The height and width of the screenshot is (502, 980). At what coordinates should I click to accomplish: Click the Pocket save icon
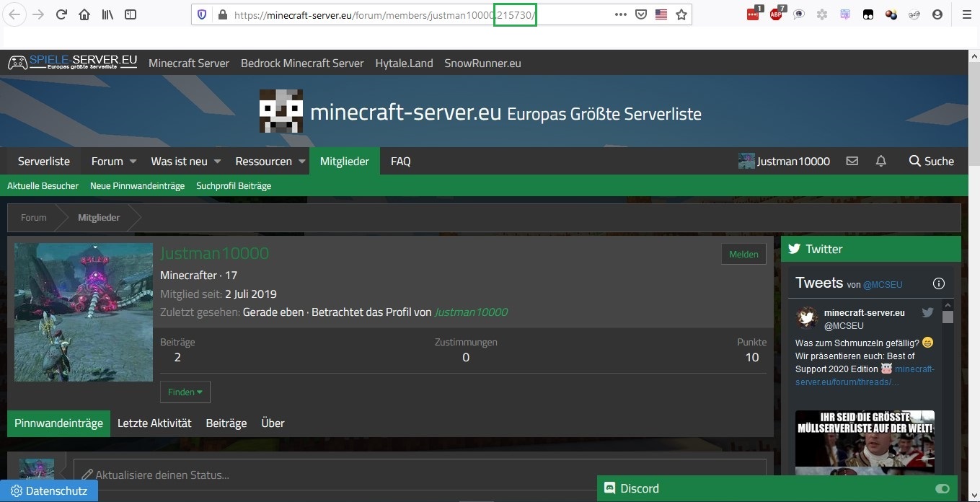pyautogui.click(x=641, y=14)
